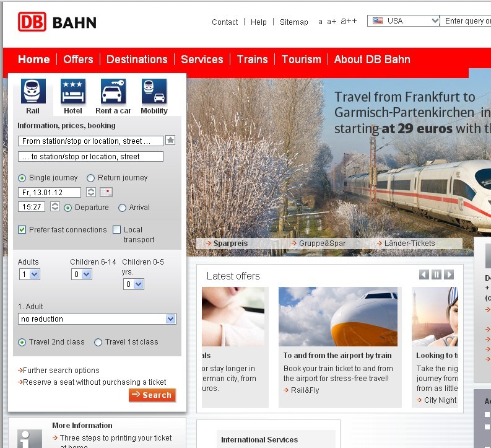491x448 pixels.
Task: Open the Trains menu
Action: pyautogui.click(x=253, y=59)
